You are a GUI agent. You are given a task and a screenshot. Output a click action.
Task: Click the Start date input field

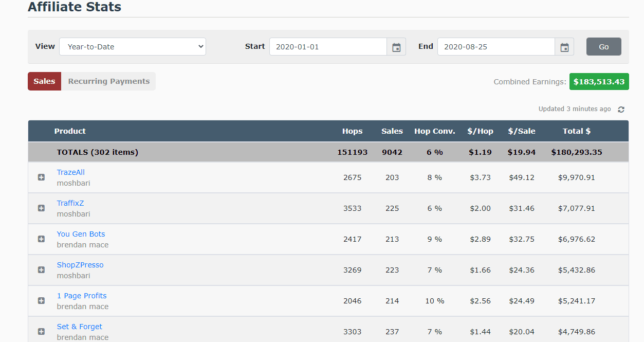328,47
